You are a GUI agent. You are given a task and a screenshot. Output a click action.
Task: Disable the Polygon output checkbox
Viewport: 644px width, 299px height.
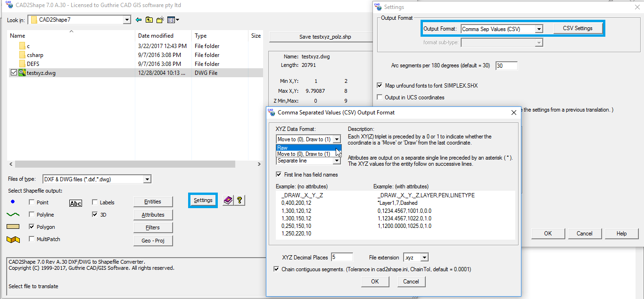tap(32, 227)
